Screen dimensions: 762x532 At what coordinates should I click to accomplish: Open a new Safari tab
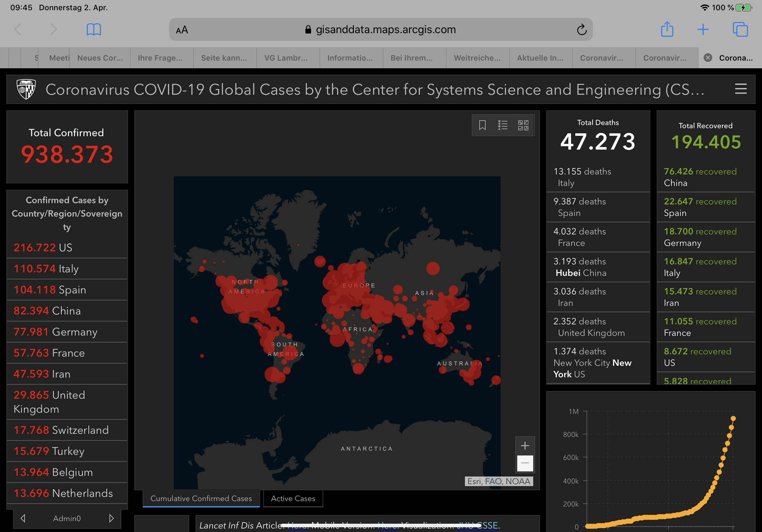pos(703,30)
